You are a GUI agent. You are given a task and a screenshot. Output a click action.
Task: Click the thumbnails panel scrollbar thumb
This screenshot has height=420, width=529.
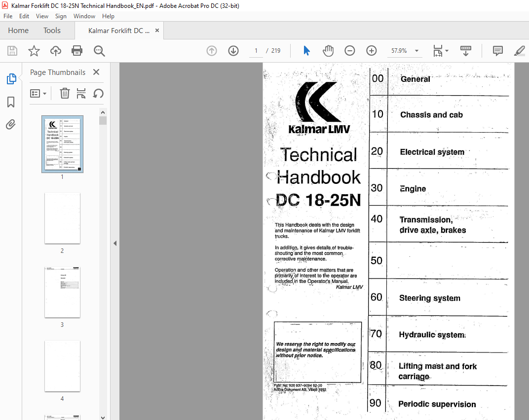[103, 121]
